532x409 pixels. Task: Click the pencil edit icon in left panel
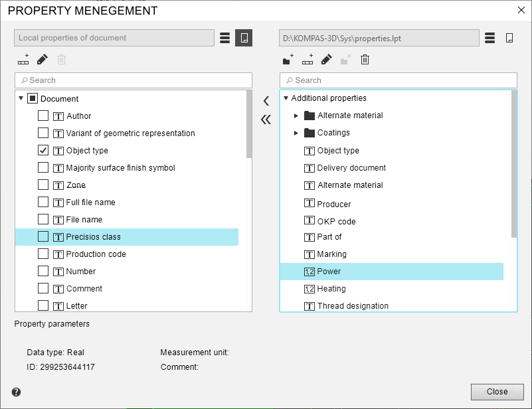pos(43,60)
